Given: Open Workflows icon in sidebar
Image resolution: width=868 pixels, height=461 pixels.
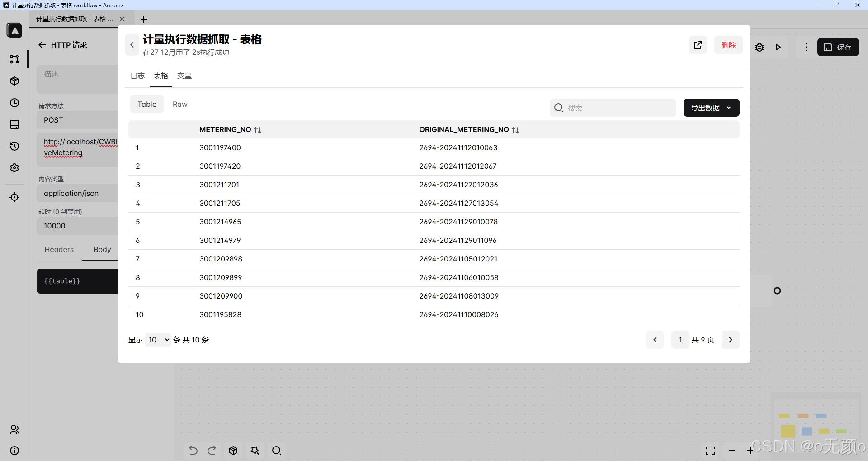Looking at the screenshot, I should point(14,59).
